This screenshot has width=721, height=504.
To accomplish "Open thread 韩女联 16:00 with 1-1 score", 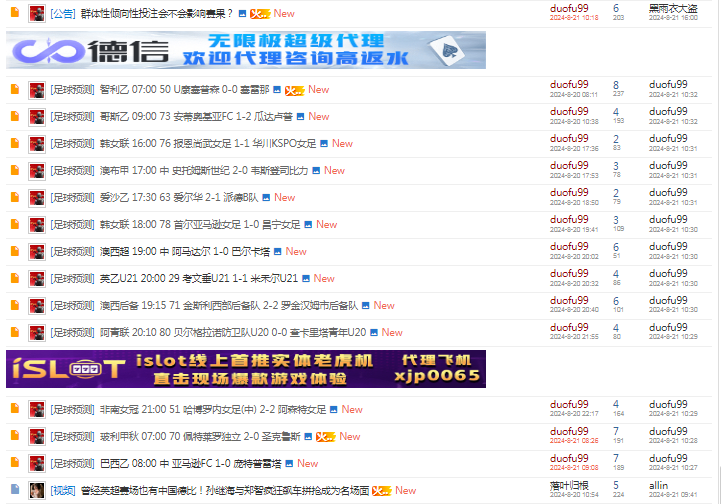I will (x=208, y=143).
